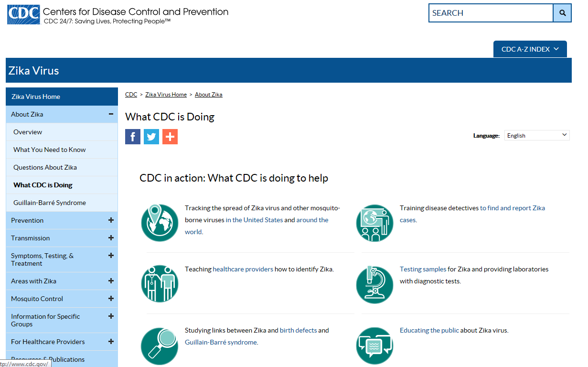Collapse the About Zika sidebar section

pos(111,114)
